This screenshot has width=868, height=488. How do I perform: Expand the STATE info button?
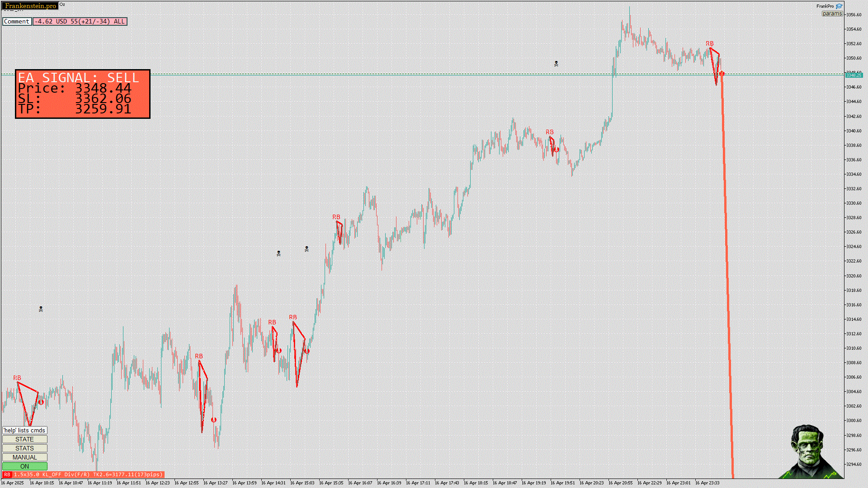point(25,439)
